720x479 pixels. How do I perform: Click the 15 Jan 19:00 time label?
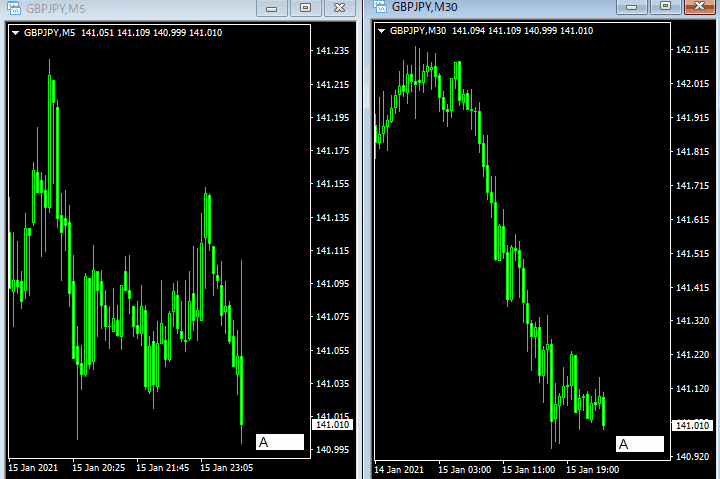pos(592,470)
